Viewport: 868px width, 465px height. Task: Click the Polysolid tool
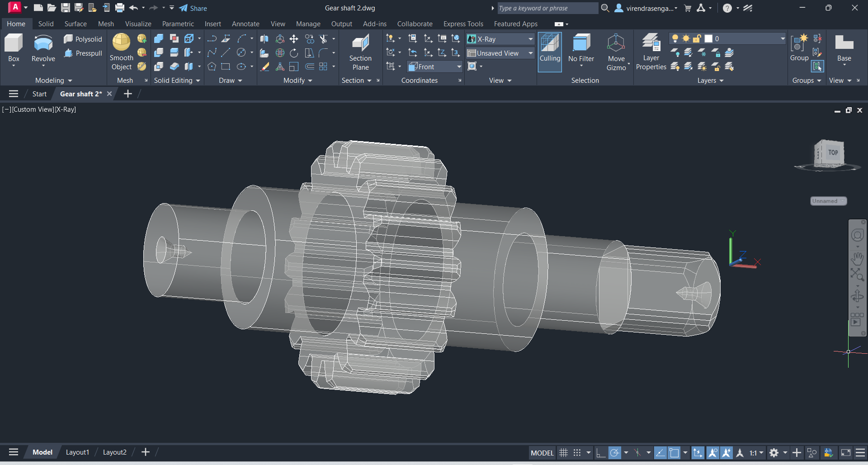83,39
